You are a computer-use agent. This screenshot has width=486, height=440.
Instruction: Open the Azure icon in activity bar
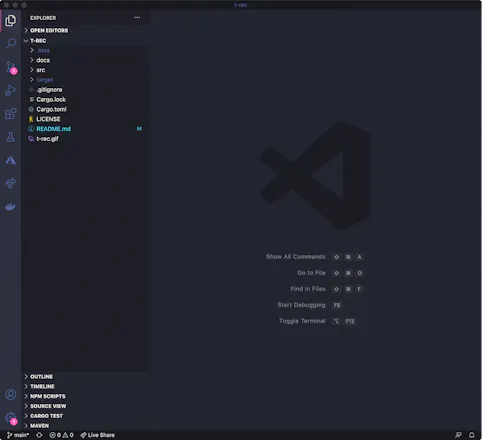[x=11, y=160]
